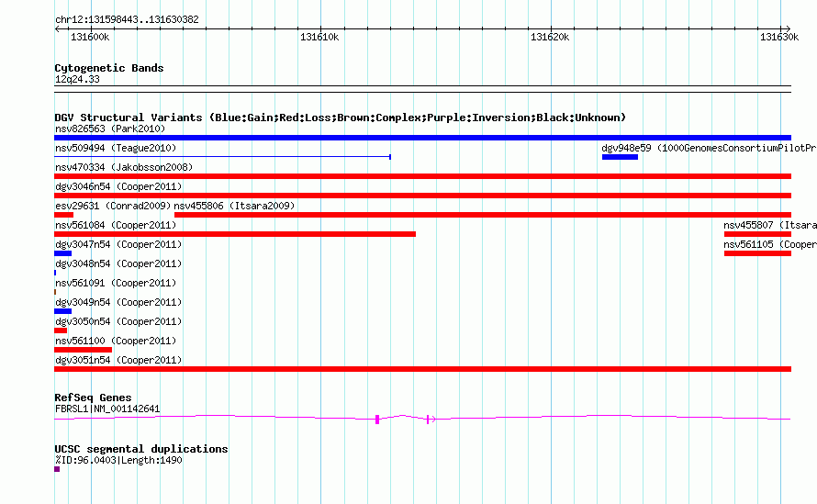Click the red nsv470334 loss bar
The image size is (817, 504).
pos(422,176)
